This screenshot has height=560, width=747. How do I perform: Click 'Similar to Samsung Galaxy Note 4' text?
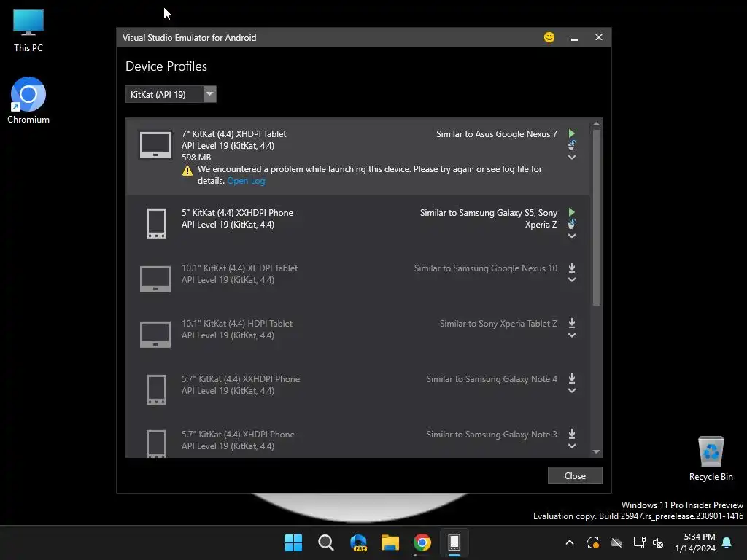coord(492,379)
